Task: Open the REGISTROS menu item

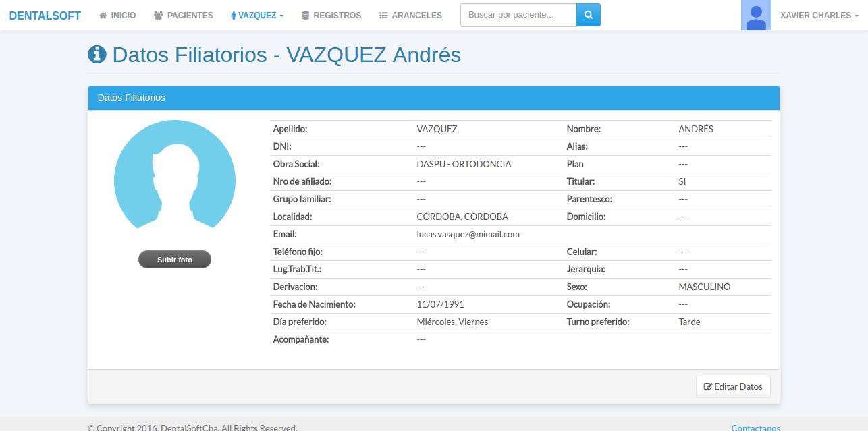Action: [337, 15]
